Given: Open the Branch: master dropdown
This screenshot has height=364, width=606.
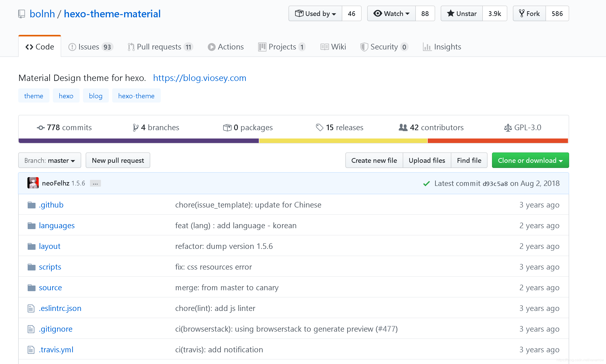Looking at the screenshot, I should [x=49, y=160].
